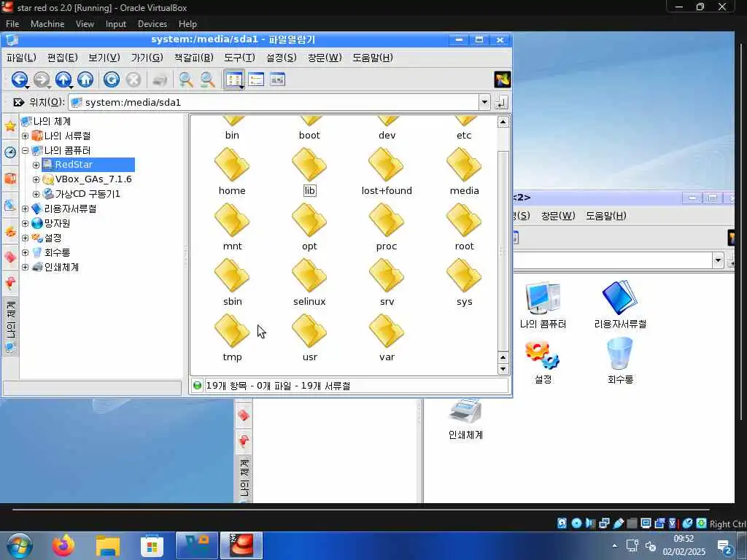Open the 편집(E) menu

pyautogui.click(x=63, y=58)
